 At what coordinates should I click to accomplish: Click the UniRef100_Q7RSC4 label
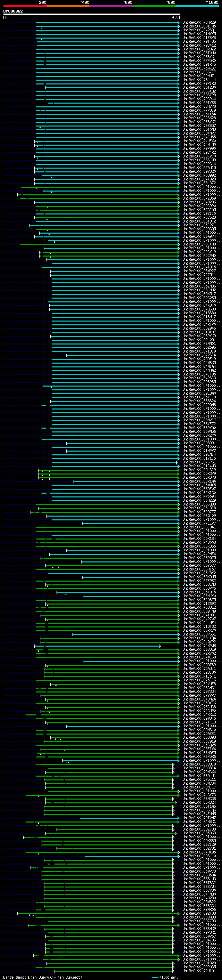(199, 355)
